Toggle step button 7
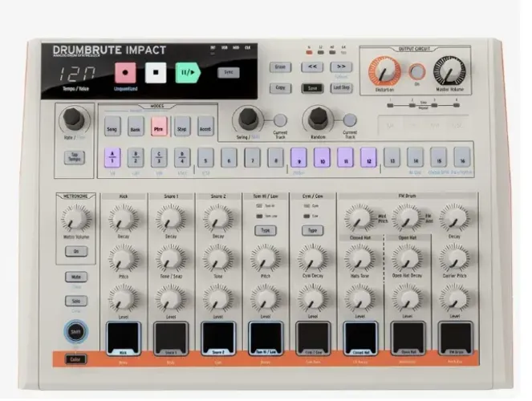This screenshot has width=532, height=401. pyautogui.click(x=252, y=158)
